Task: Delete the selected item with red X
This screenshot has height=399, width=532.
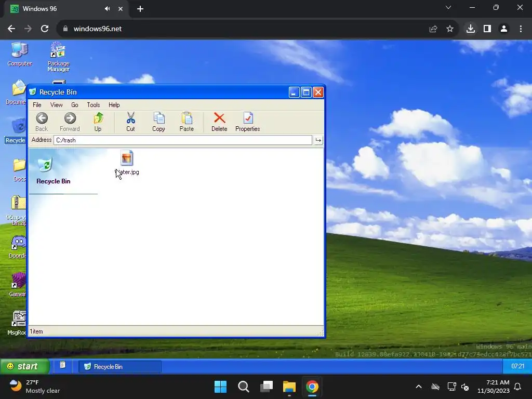Action: (x=219, y=122)
